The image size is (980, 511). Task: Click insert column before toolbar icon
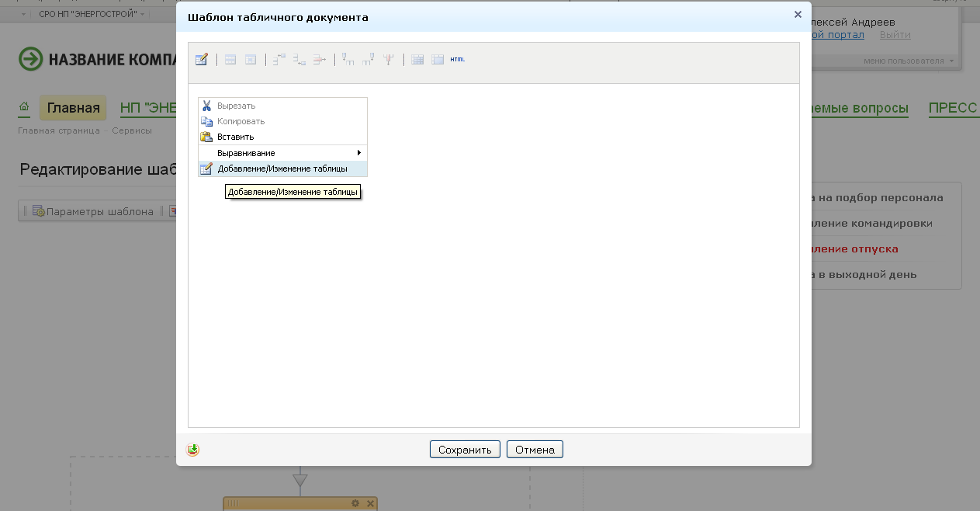(348, 60)
